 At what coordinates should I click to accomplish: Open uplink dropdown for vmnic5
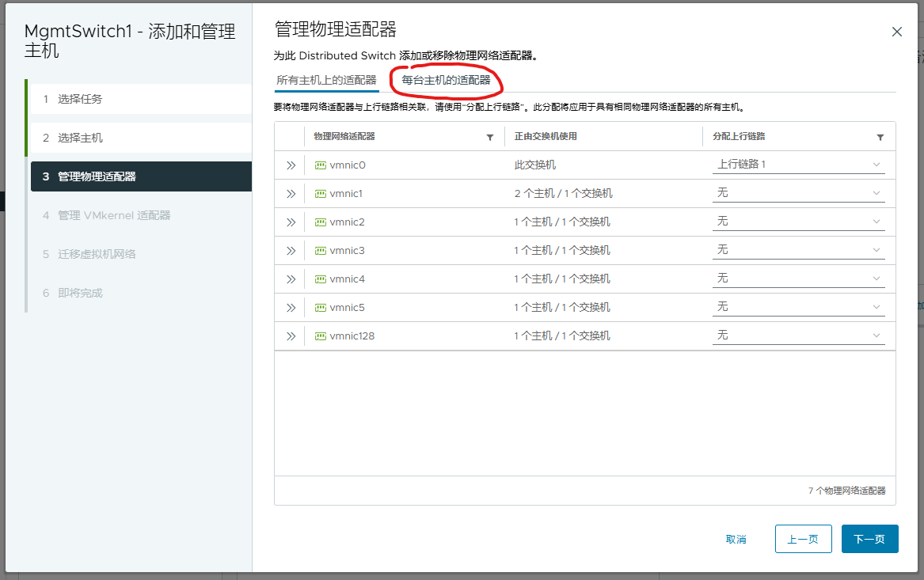[798, 307]
